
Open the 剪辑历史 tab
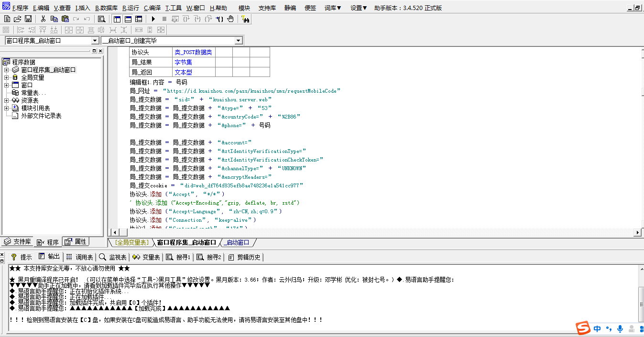click(x=244, y=257)
